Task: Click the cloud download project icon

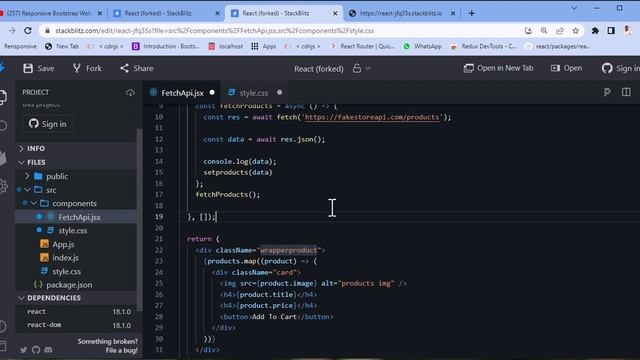Action: tap(130, 93)
